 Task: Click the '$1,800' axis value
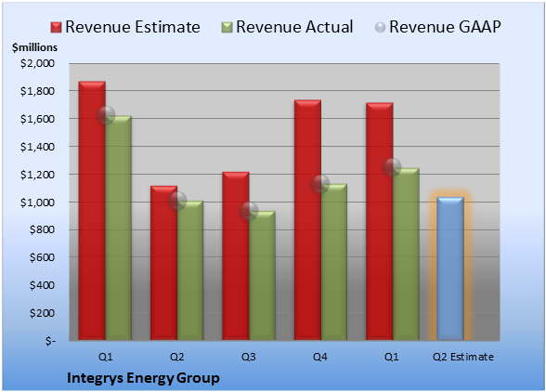pos(37,91)
